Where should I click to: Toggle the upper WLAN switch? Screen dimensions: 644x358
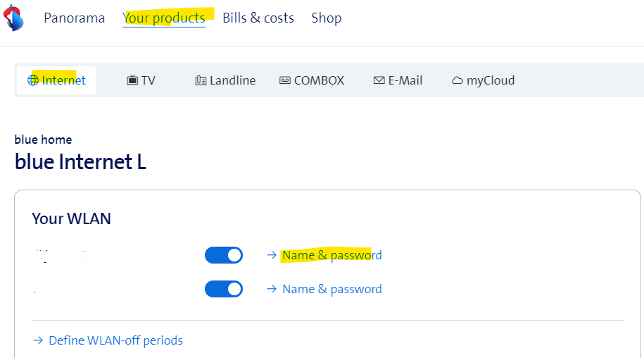[224, 255]
